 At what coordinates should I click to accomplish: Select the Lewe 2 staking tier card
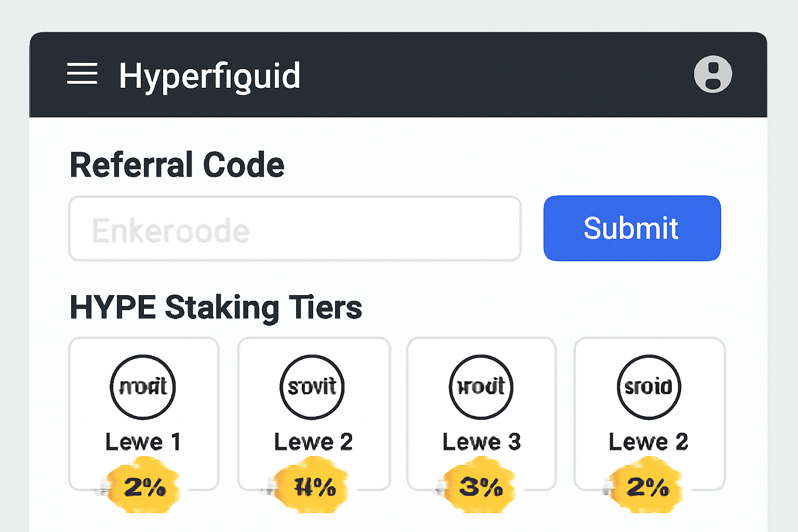click(x=312, y=413)
